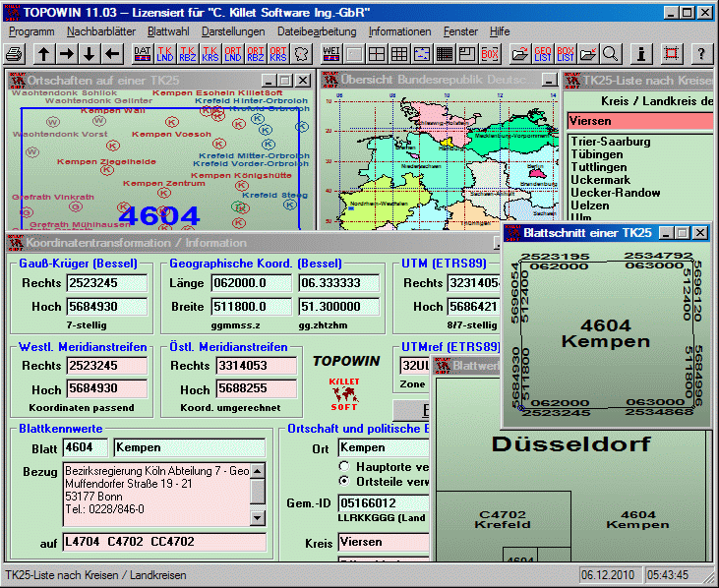Go to the southern neighbor sheet (down arrow)
Image resolution: width=719 pixels, height=588 pixels.
click(90, 54)
